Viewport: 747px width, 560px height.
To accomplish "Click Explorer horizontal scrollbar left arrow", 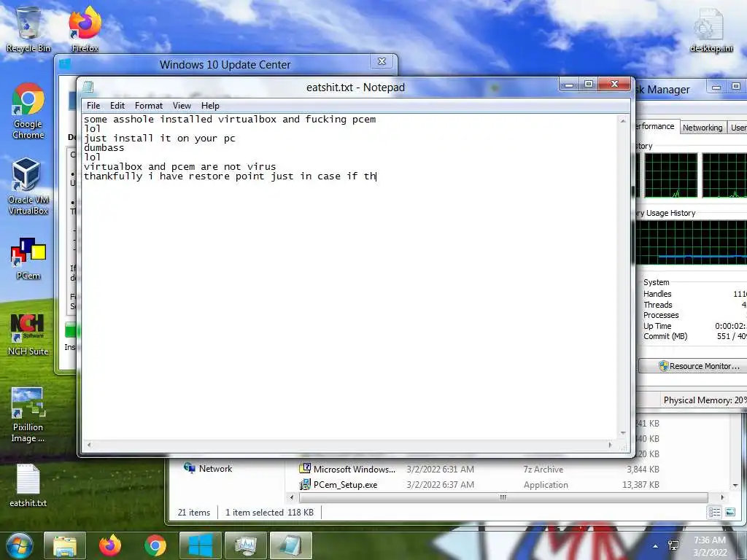I will click(292, 497).
